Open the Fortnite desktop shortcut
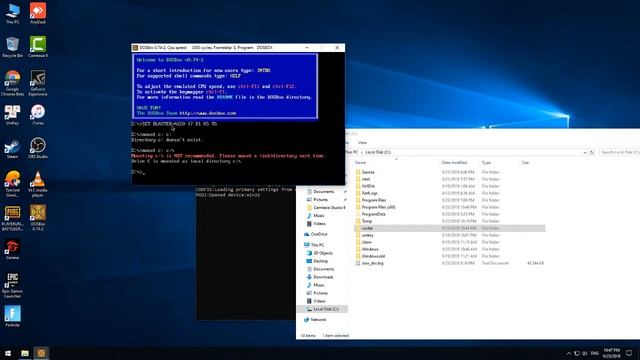 coord(13,317)
